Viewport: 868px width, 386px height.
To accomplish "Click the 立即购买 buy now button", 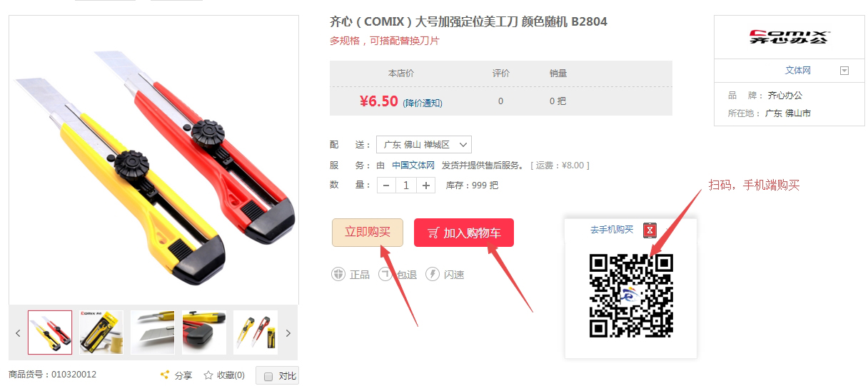I will click(x=368, y=233).
